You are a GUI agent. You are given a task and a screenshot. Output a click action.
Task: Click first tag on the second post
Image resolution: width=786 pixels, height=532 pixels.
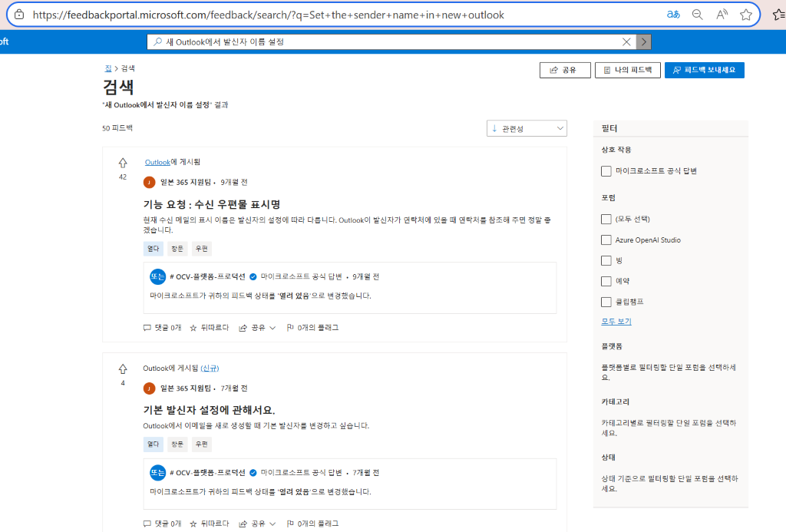[154, 444]
